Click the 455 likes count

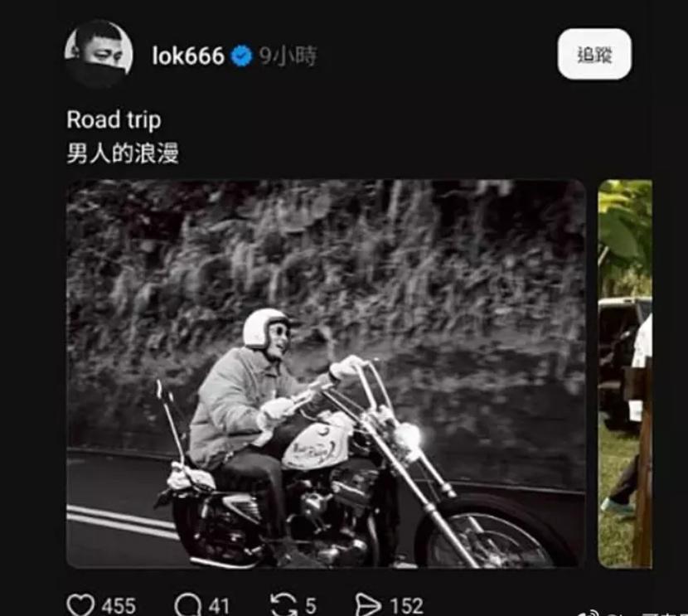tap(119, 606)
